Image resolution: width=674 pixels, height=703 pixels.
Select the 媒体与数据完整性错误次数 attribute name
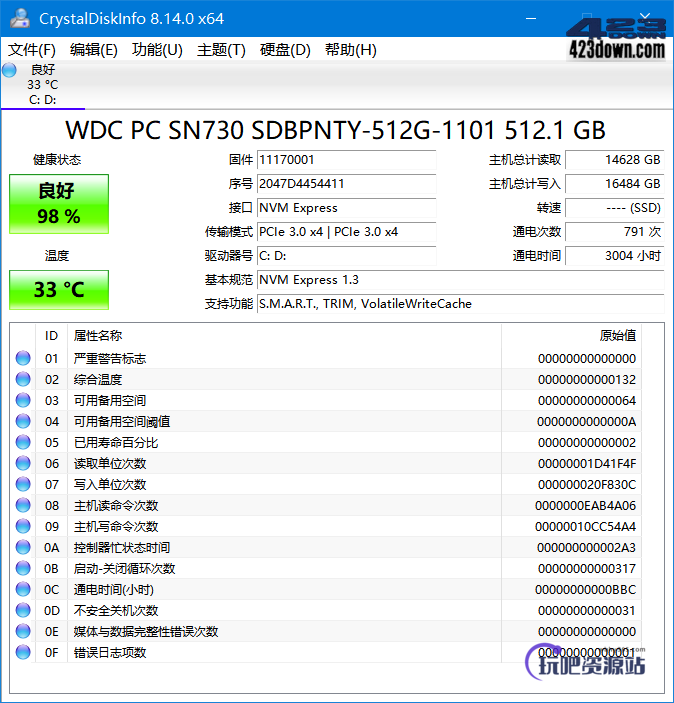pyautogui.click(x=146, y=632)
